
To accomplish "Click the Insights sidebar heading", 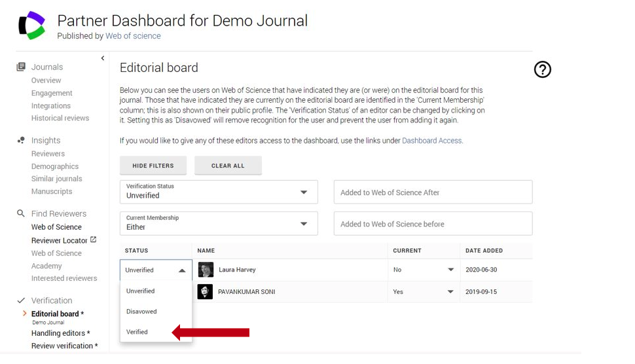I will tap(46, 140).
